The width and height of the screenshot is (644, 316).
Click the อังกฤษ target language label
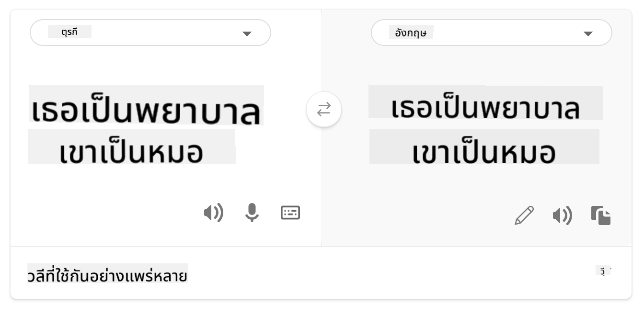click(411, 33)
